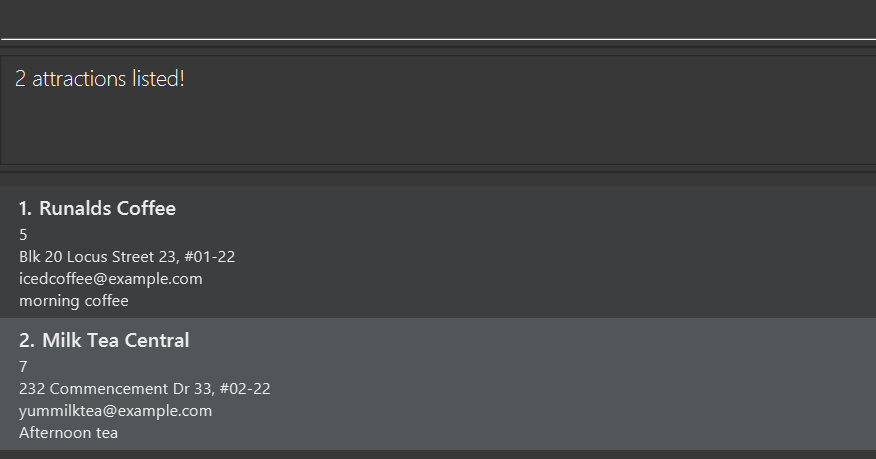
Task: Click the command input box at top
Action: pyautogui.click(x=438, y=20)
